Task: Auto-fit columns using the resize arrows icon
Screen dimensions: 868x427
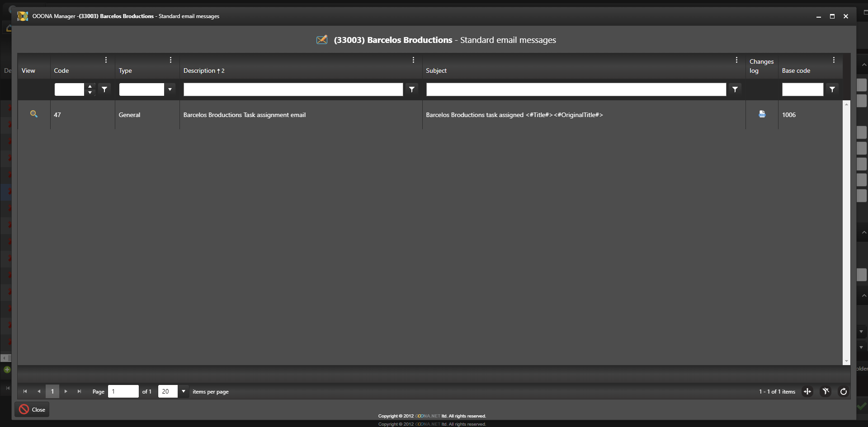Action: tap(807, 391)
